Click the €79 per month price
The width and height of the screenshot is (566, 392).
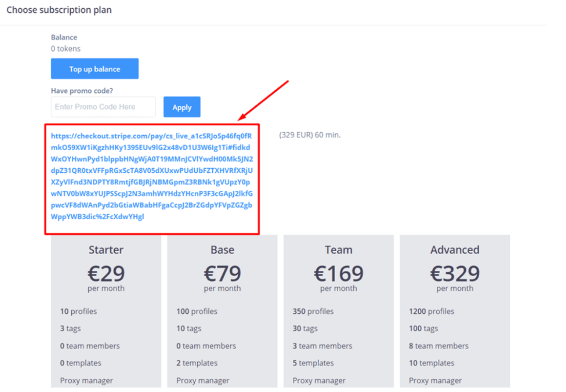coord(222,274)
